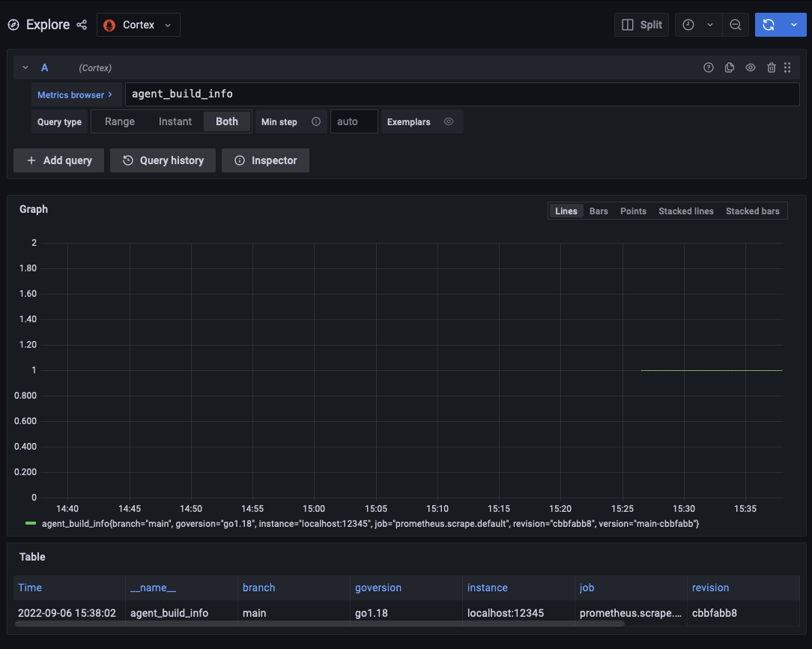This screenshot has height=649, width=812.
Task: Collapse query row A with the chevron
Action: 25,67
